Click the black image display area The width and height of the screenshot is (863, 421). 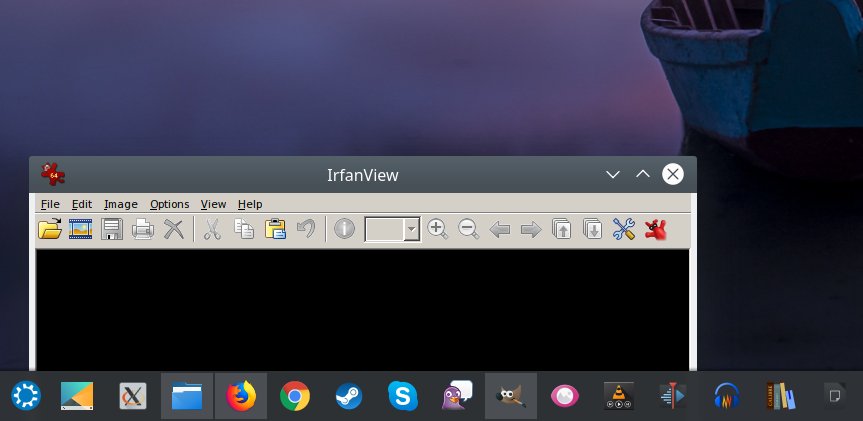(362, 310)
